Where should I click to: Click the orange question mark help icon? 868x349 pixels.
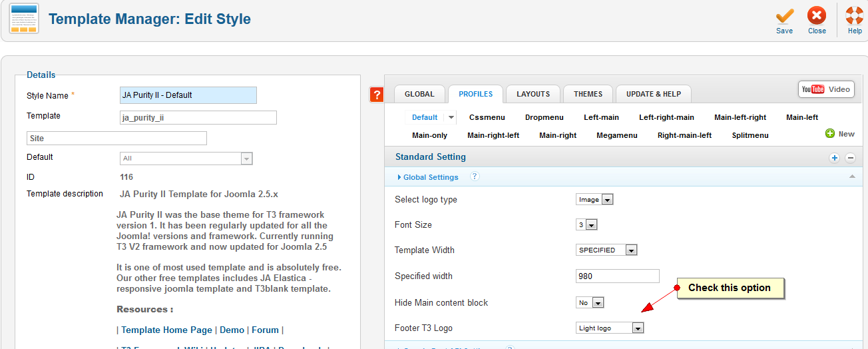coord(376,95)
